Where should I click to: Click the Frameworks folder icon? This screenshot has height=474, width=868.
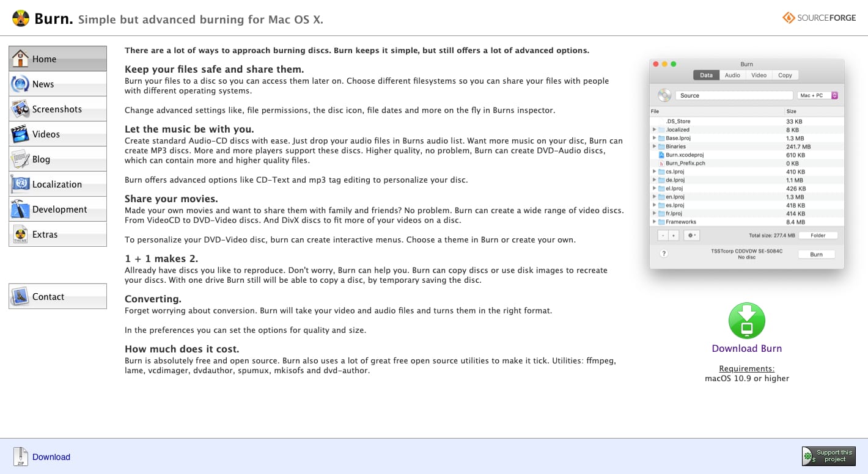[661, 222]
